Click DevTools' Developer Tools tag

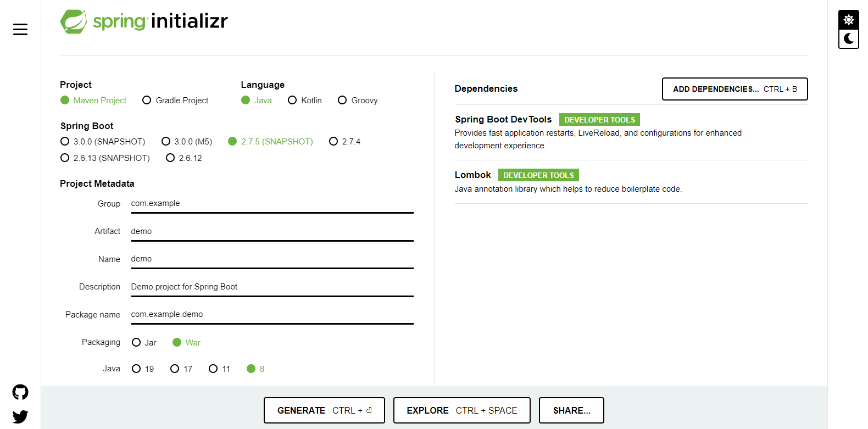pos(599,120)
